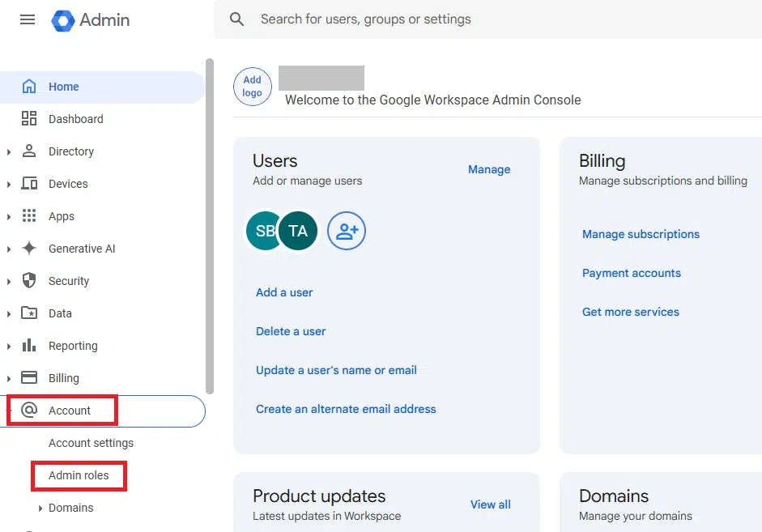This screenshot has height=532, width=762.
Task: Click the Payment accounts link
Action: click(632, 273)
